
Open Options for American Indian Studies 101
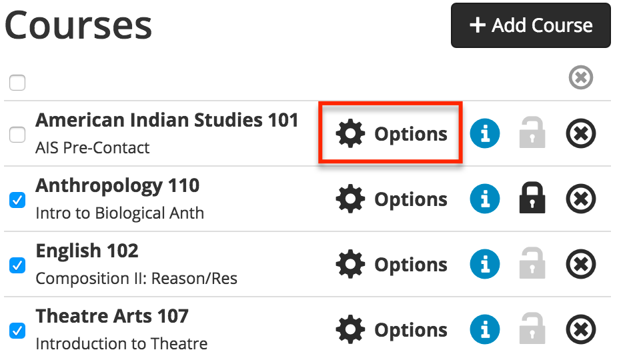coord(392,134)
